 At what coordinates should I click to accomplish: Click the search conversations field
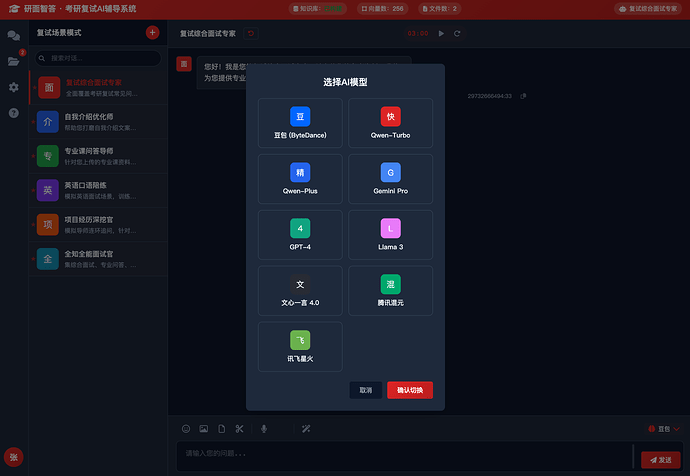click(98, 58)
